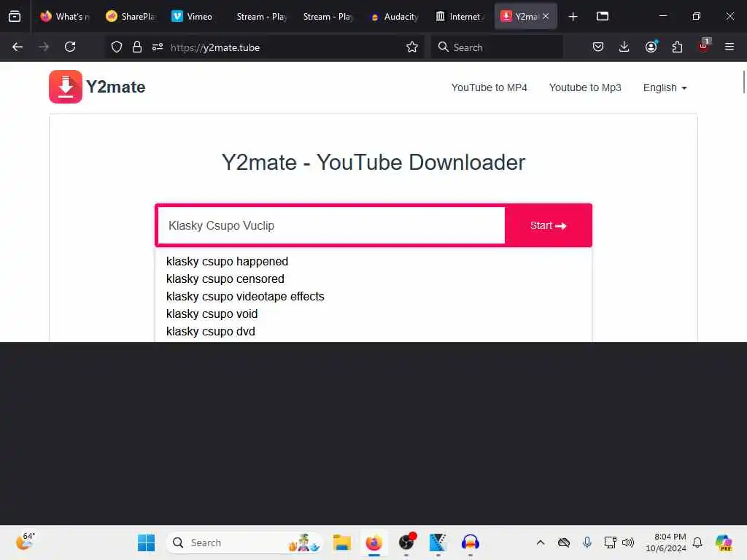Viewport: 747px width, 560px height.
Task: Click the OneDrive cloud tray icon
Action: click(x=564, y=542)
